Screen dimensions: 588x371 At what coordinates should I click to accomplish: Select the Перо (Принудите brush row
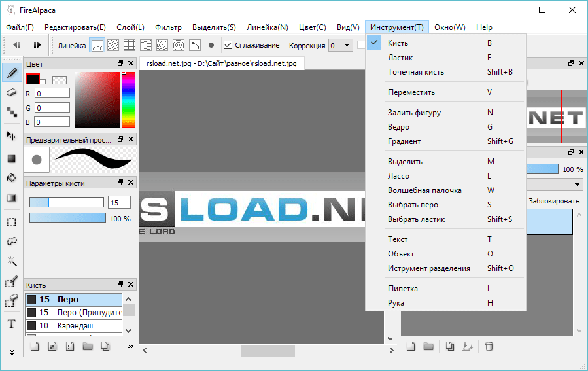pyautogui.click(x=73, y=313)
